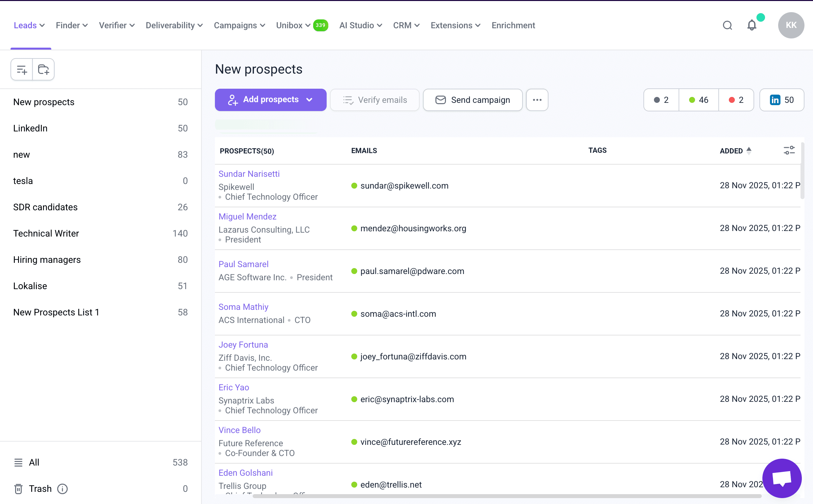Expand the Add prospects dropdown

[309, 100]
